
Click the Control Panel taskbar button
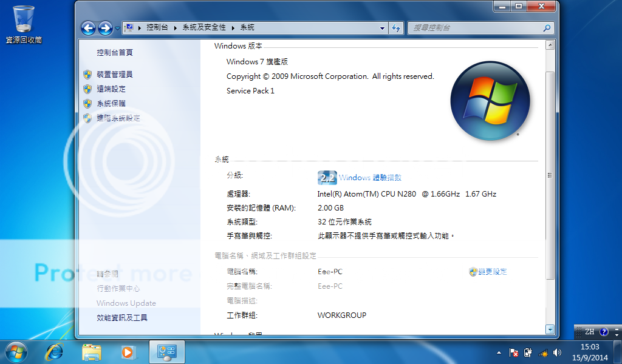166,352
